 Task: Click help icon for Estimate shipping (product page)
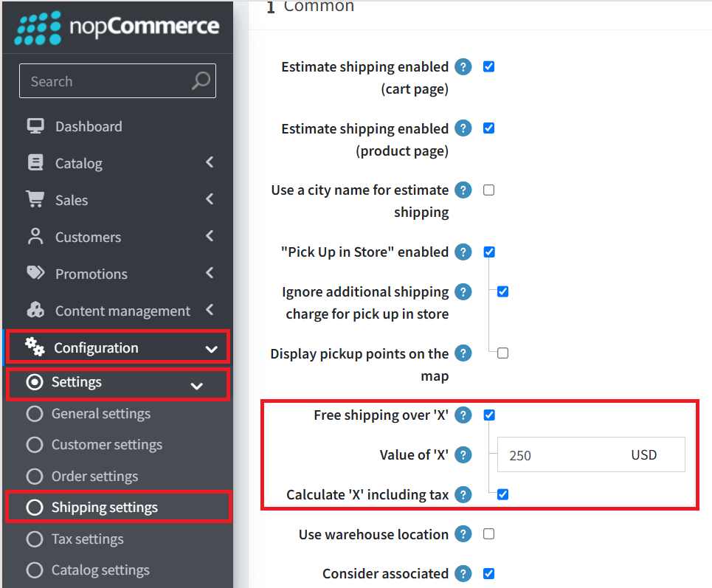463,128
